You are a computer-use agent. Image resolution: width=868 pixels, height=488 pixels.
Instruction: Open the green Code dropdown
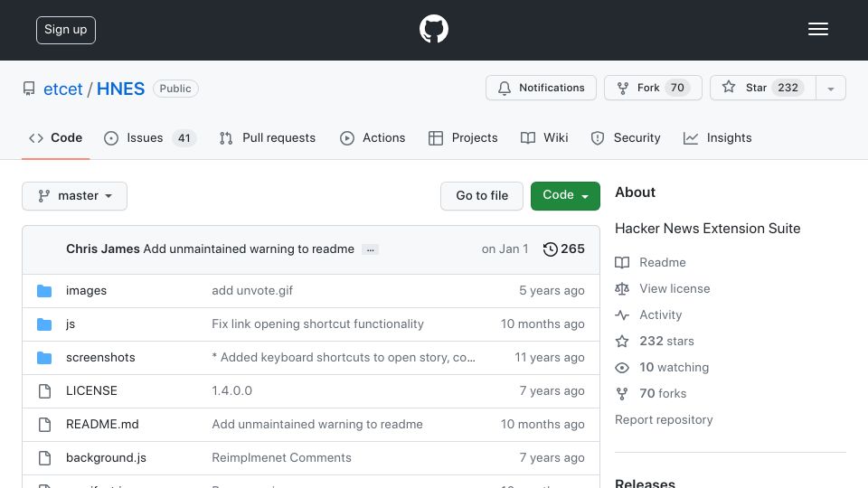click(x=565, y=196)
